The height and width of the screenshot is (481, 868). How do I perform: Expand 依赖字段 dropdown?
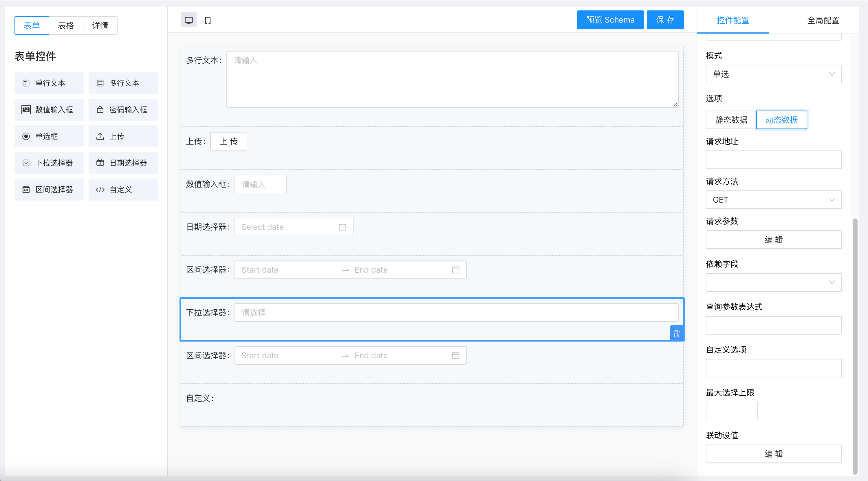(x=774, y=282)
